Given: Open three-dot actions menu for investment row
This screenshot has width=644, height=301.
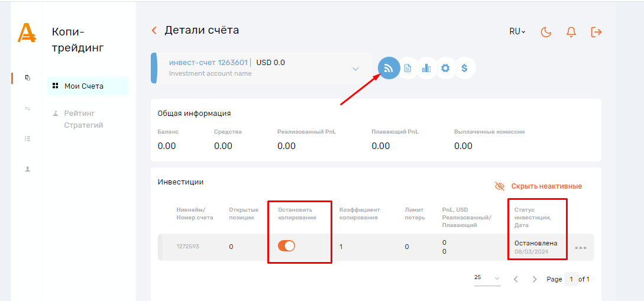Looking at the screenshot, I should [x=581, y=248].
